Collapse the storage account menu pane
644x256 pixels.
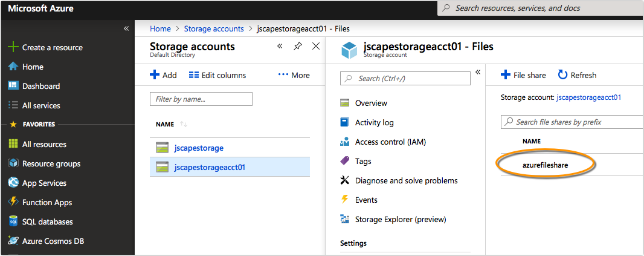(x=478, y=72)
